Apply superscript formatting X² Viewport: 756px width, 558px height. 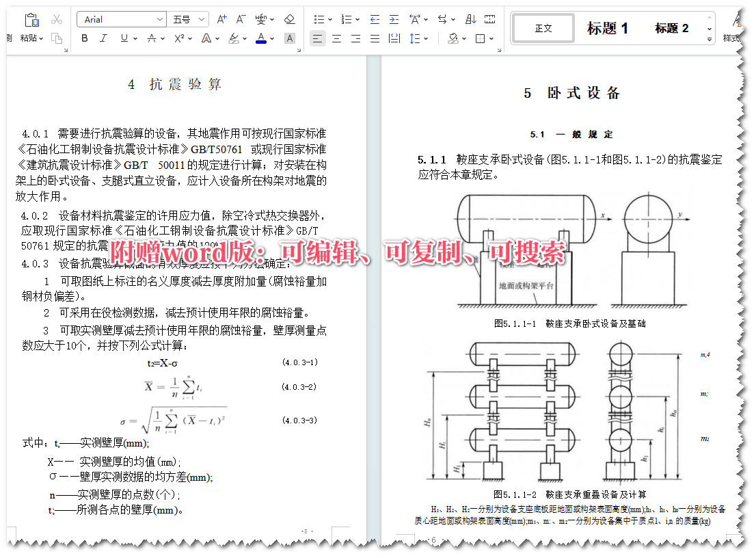tap(178, 38)
